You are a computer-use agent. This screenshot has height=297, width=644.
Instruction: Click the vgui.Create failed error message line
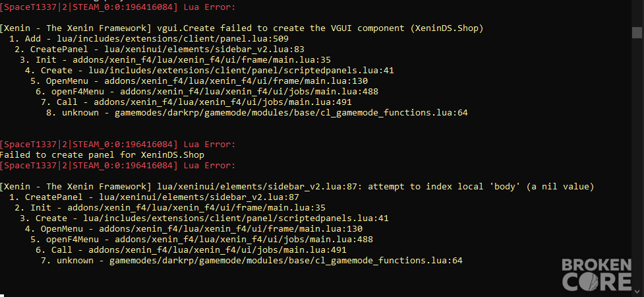tap(241, 28)
